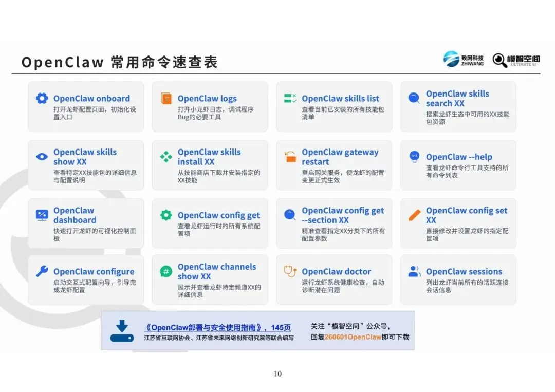Screen dimensions: 555x392
Task: Select the OpenClaw configure title
Action: [x=94, y=271]
